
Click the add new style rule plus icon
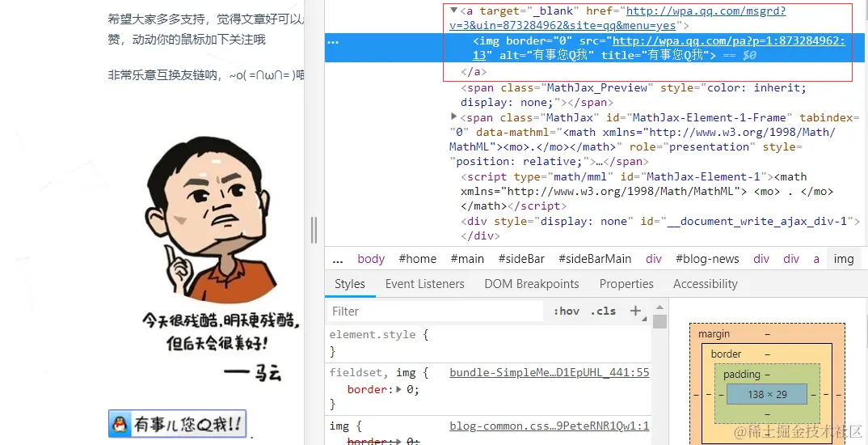click(635, 311)
